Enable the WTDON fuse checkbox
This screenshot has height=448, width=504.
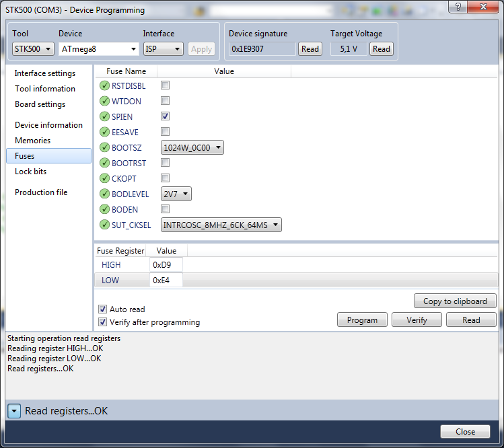[x=166, y=101]
